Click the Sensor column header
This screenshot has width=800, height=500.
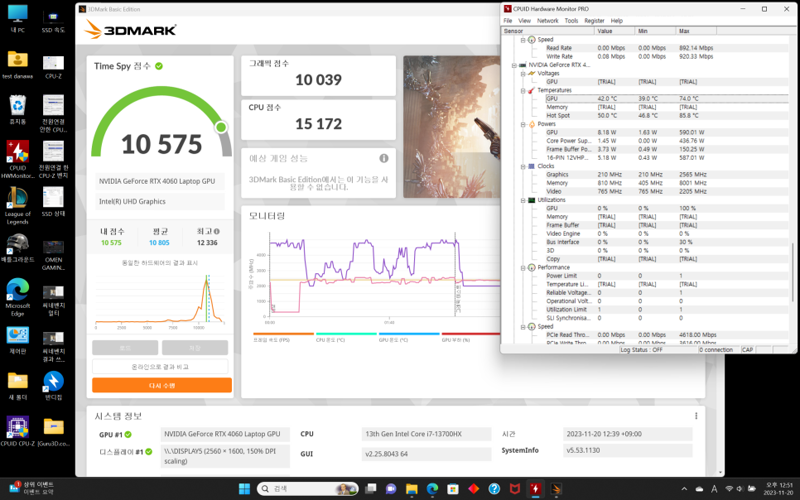tap(548, 31)
